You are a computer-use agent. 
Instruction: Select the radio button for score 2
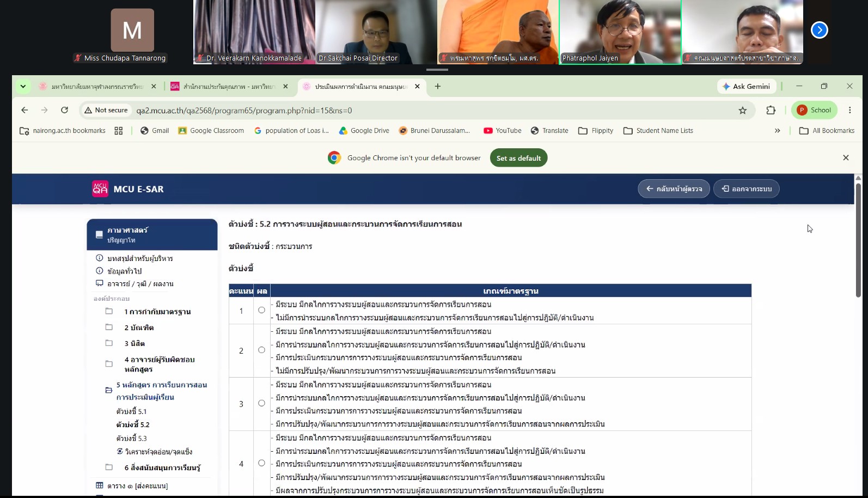pyautogui.click(x=261, y=350)
